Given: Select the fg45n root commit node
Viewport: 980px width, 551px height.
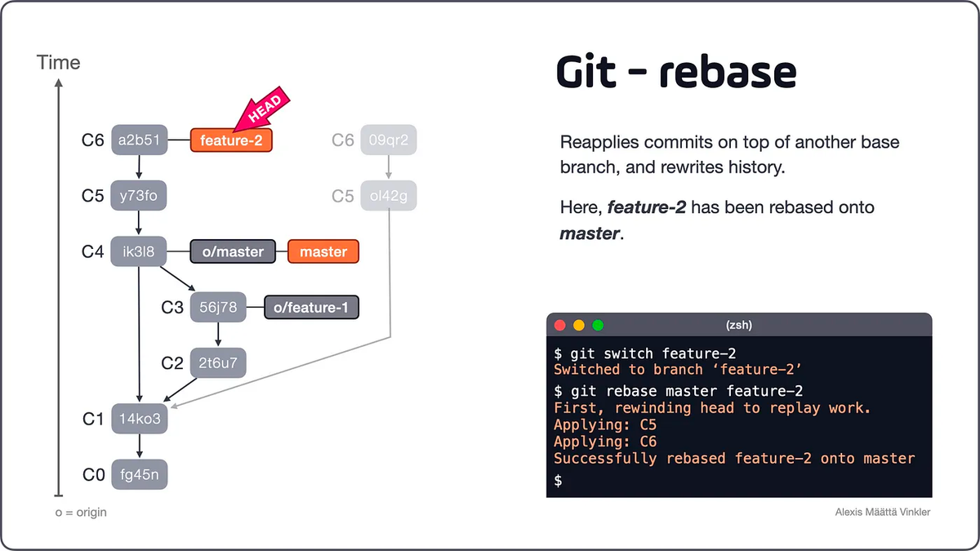Looking at the screenshot, I should click(x=139, y=474).
